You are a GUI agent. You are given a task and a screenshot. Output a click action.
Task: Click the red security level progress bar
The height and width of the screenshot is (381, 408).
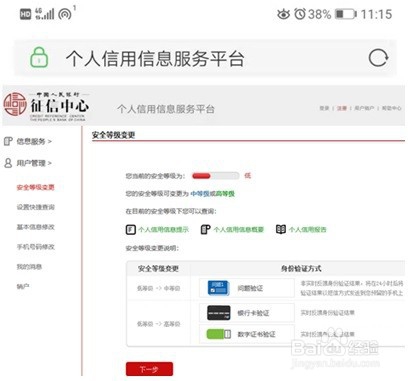tap(215, 176)
